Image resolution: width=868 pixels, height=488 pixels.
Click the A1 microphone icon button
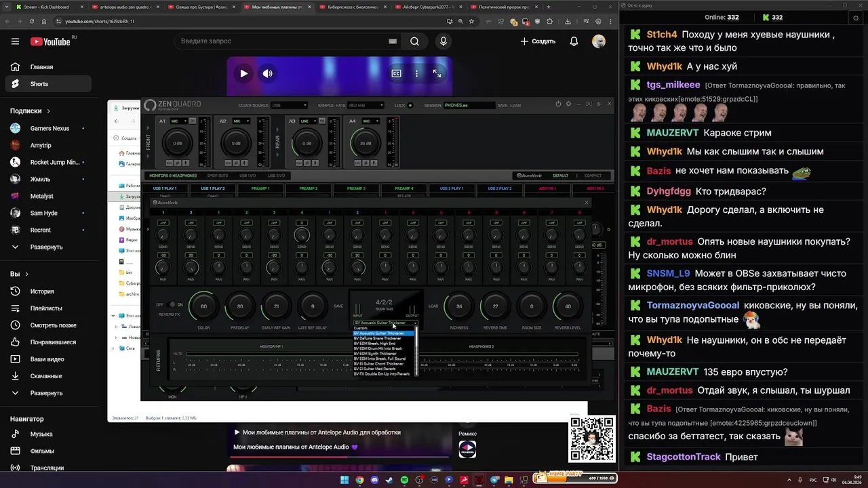pyautogui.click(x=186, y=163)
